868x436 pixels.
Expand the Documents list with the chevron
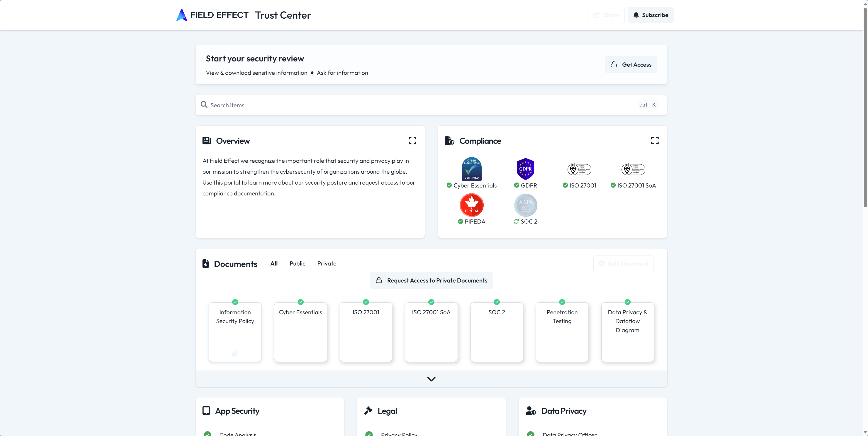[x=431, y=379]
